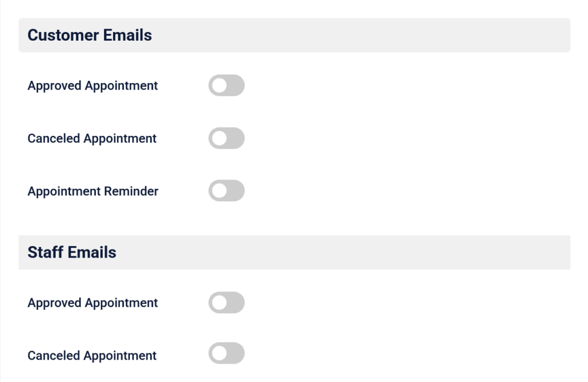This screenshot has height=382, width=588.
Task: Enable the Approved Appointment toggle under Customer Emails
Action: tap(226, 85)
